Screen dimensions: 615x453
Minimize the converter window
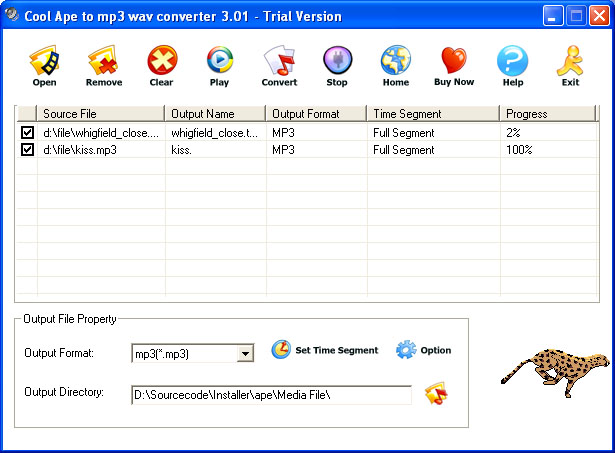(x=553, y=16)
